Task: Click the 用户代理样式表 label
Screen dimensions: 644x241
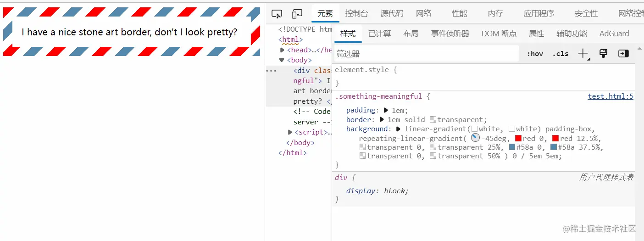Action: 606,177
